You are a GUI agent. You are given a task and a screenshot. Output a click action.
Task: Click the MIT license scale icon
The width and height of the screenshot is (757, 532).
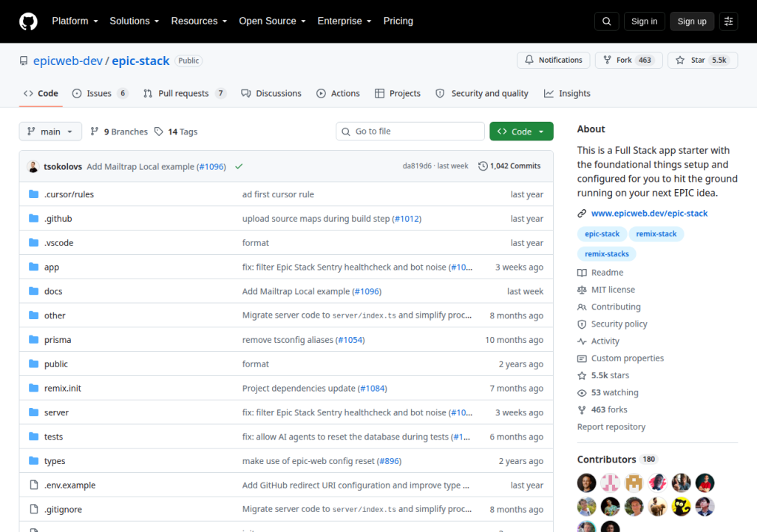pos(582,290)
